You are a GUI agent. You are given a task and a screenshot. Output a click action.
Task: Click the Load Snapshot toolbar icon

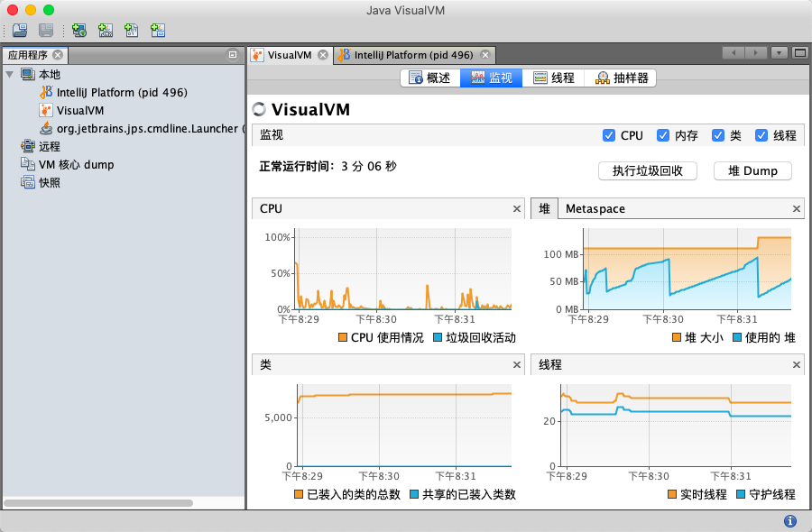tap(20, 30)
